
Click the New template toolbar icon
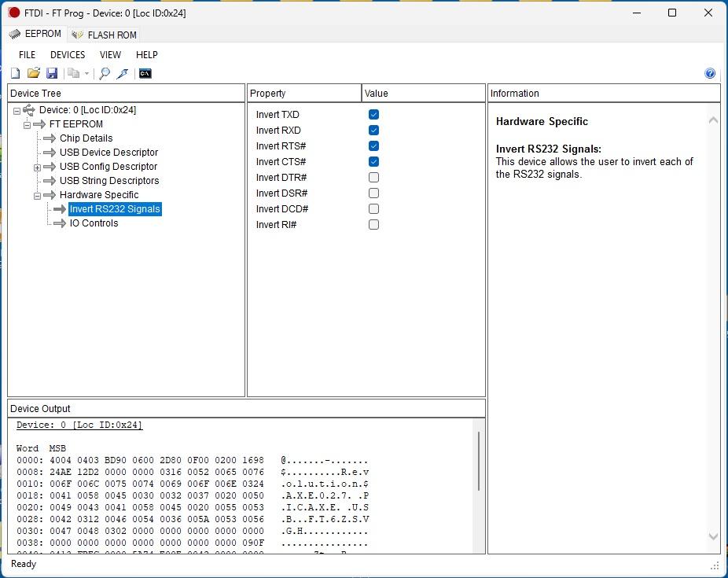click(x=15, y=73)
